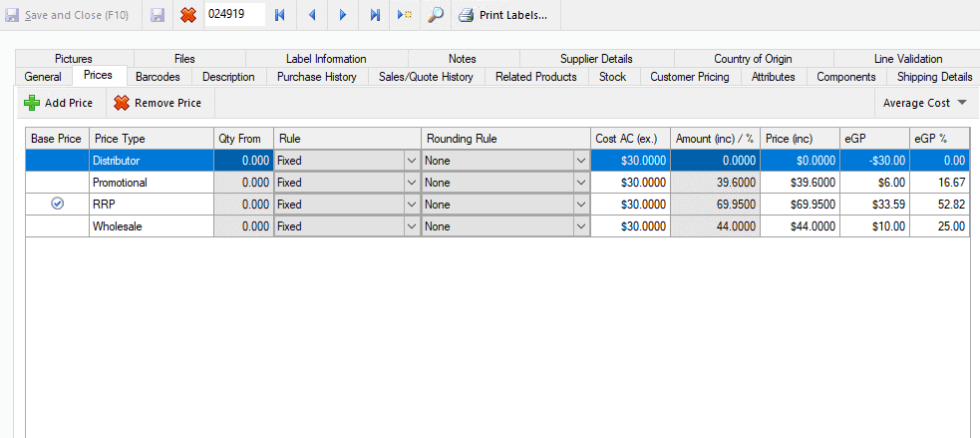Open the Shipping Details tab

(935, 77)
